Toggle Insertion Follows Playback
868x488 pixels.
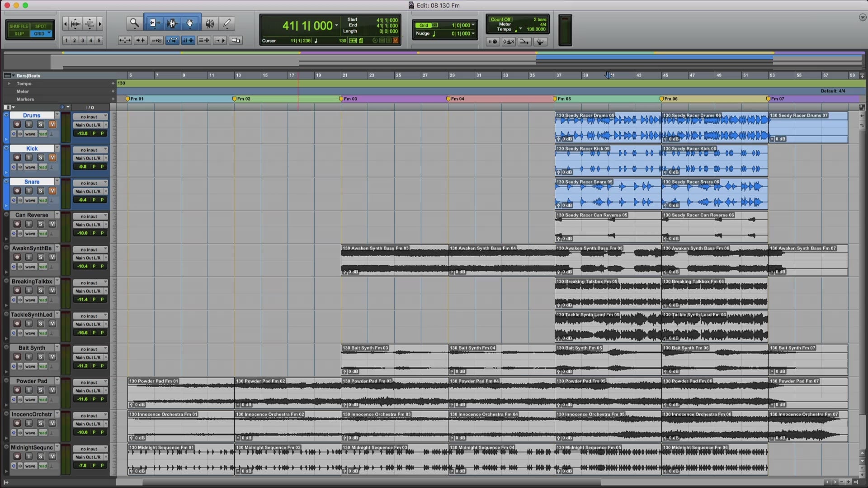[220, 41]
